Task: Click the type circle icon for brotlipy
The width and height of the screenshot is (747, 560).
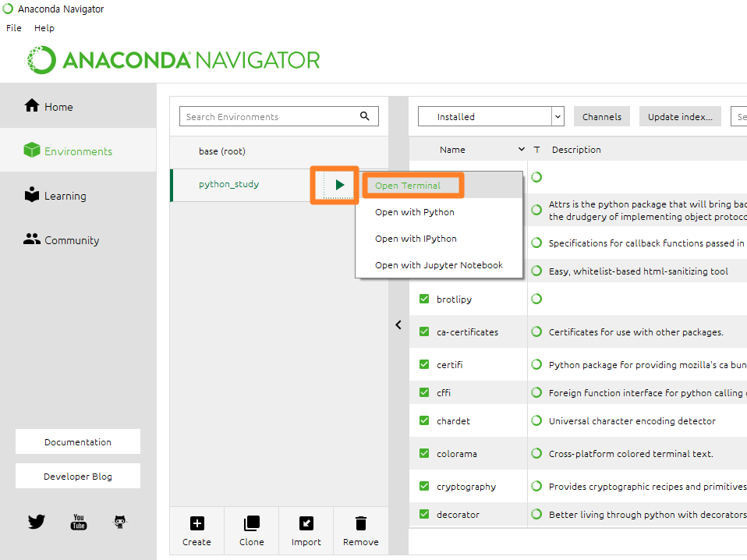Action: coord(536,299)
